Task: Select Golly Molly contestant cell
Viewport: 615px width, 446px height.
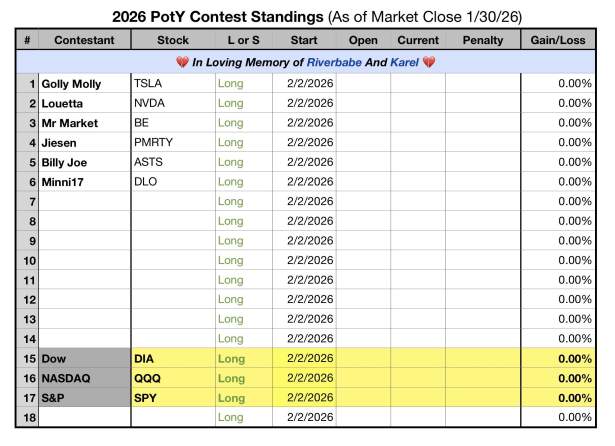Action: (x=84, y=84)
